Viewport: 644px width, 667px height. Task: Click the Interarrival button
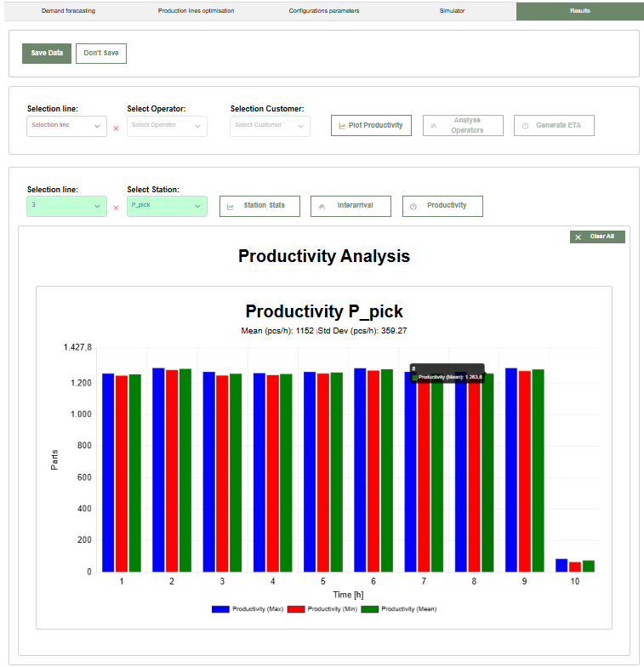point(350,206)
